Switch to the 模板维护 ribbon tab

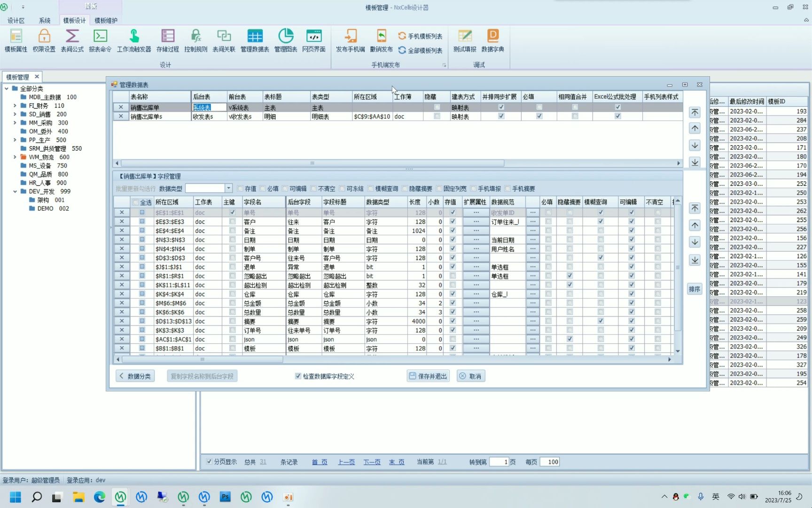[106, 21]
